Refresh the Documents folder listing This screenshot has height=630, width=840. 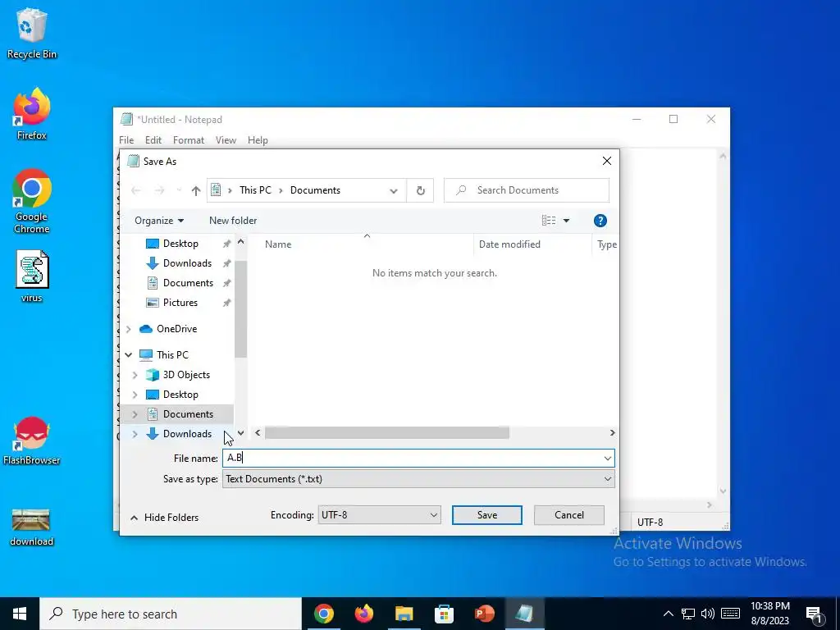pyautogui.click(x=421, y=190)
